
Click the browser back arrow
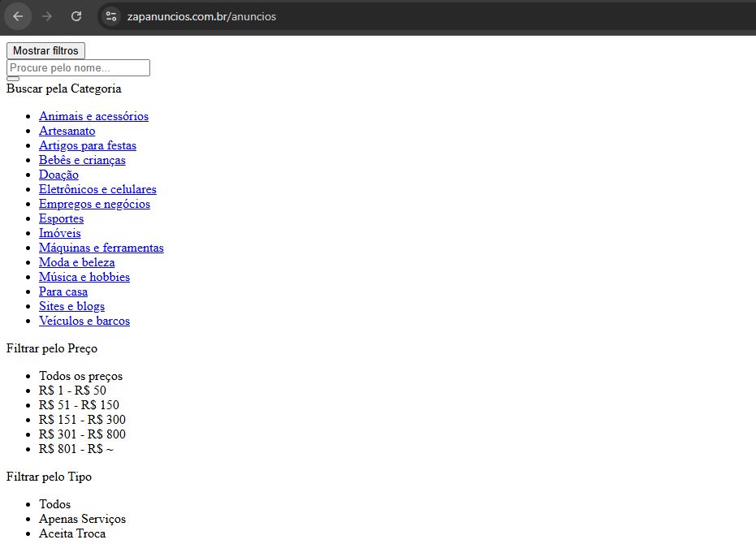[18, 16]
